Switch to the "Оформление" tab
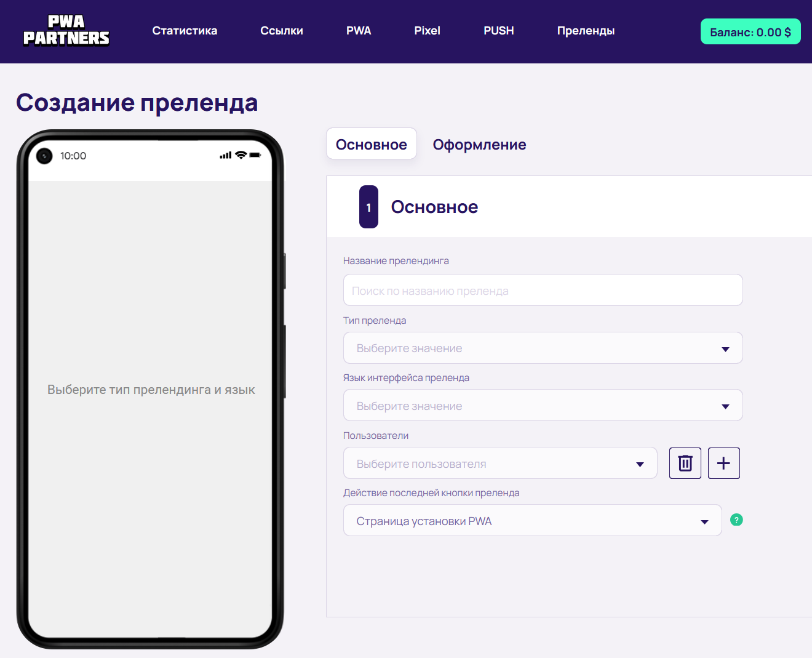812x658 pixels. pyautogui.click(x=479, y=144)
